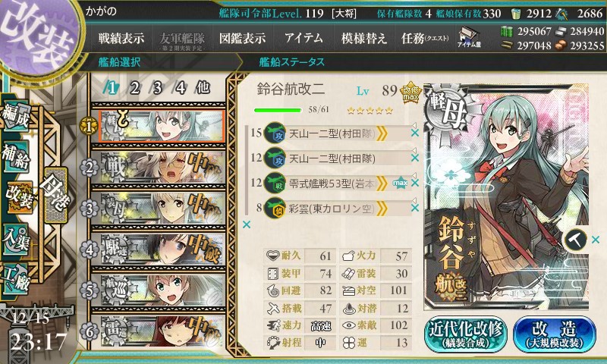Open the 入渠 repair dock sidebar icon

pyautogui.click(x=15, y=240)
